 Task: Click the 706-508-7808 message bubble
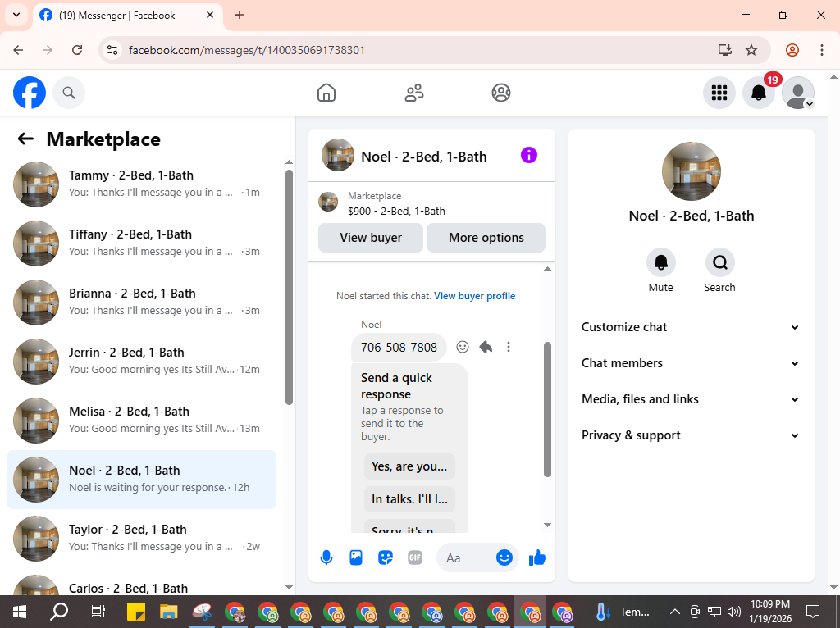pos(399,347)
